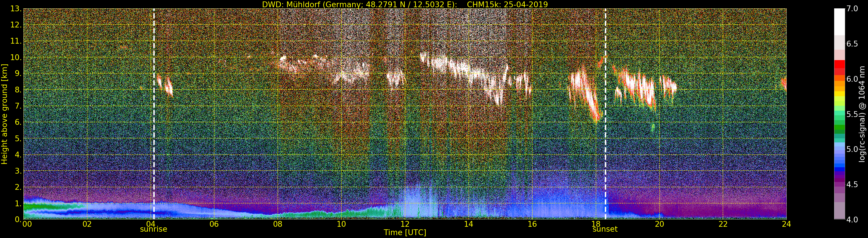Click the height axis tick '4.'
Screen dimensions: 868x238
click(x=18, y=155)
